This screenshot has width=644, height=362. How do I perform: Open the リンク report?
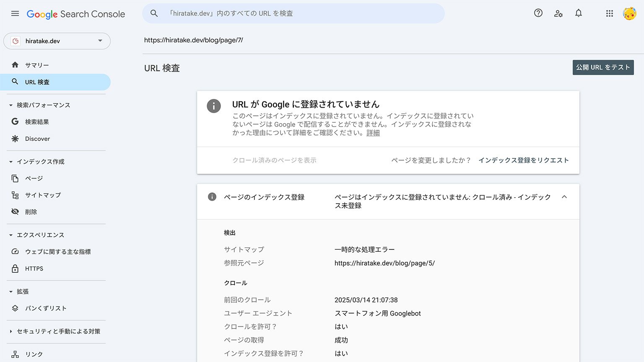(x=55, y=354)
